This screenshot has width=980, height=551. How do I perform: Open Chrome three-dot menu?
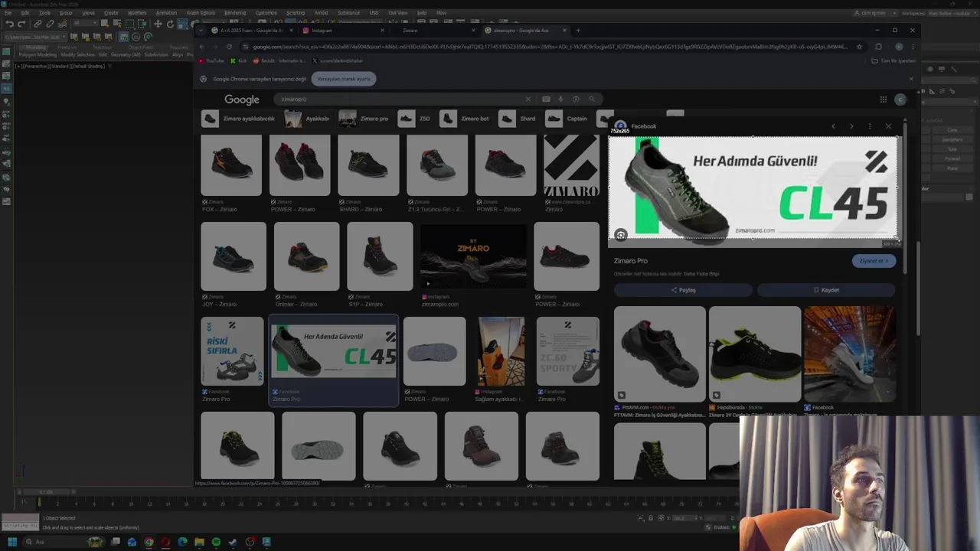coord(913,47)
